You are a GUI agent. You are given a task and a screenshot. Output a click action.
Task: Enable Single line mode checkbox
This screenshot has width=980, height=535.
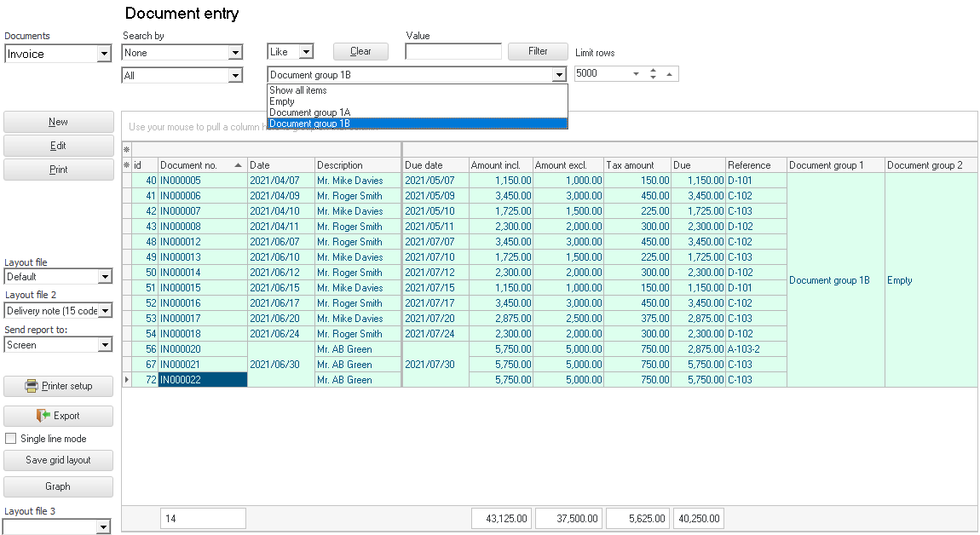pos(11,439)
